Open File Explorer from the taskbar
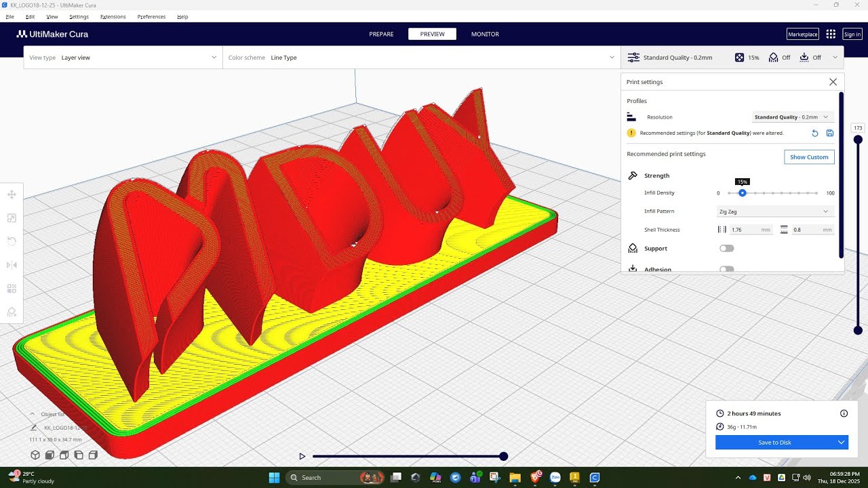868x488 pixels. tap(515, 478)
